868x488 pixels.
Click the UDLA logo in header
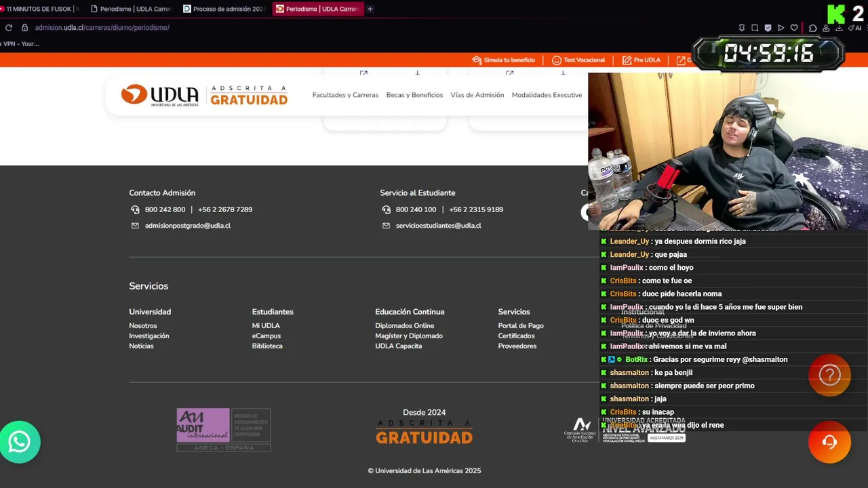coord(159,95)
